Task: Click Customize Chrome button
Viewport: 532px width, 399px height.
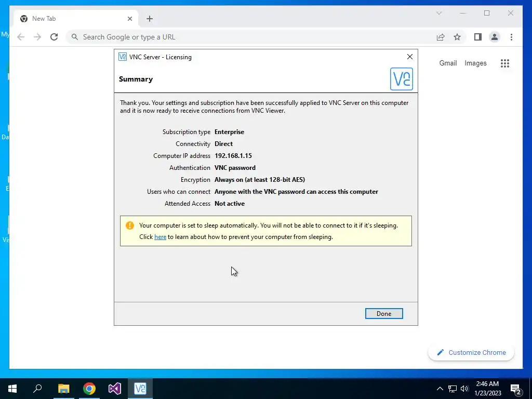Action: click(471, 353)
